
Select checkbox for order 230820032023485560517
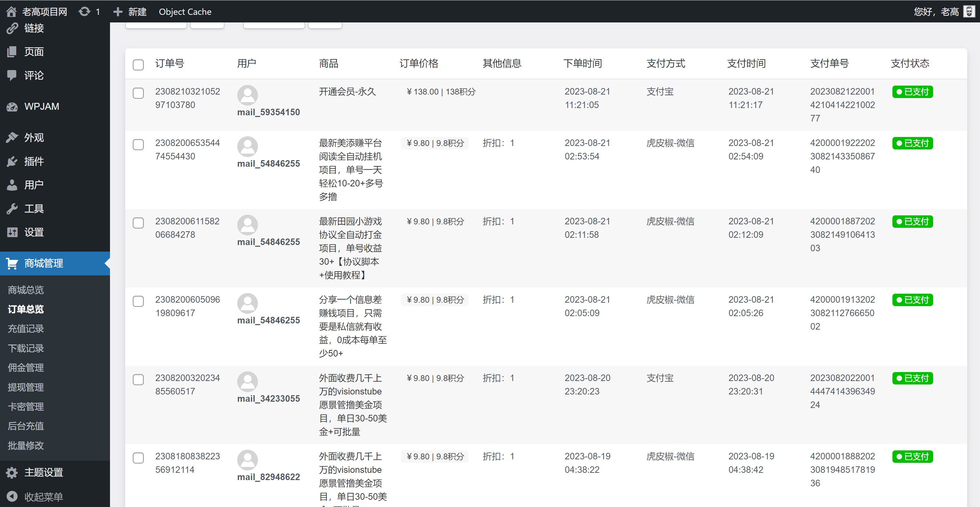[138, 380]
